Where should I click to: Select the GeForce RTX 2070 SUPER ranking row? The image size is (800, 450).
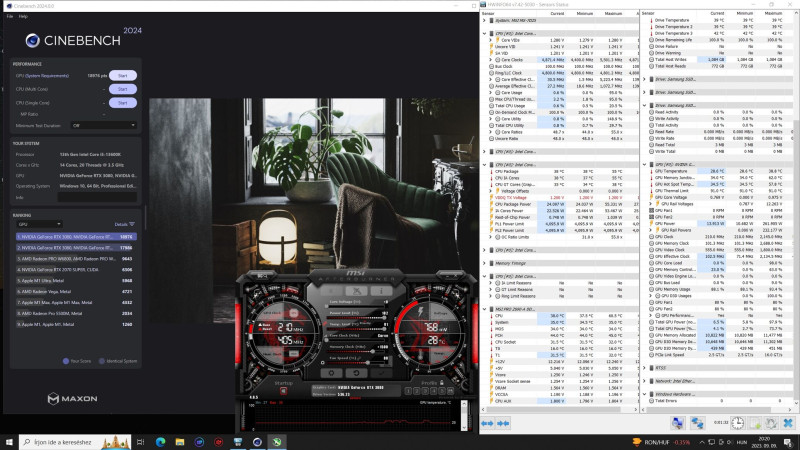click(76, 269)
